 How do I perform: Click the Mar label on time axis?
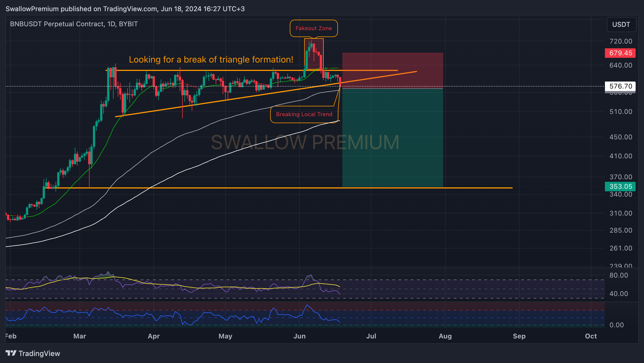(x=80, y=336)
